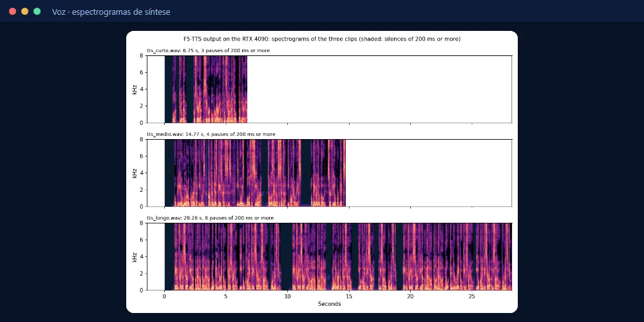Screen dimensions: 644x322
Task: Click the x-axis tick label '15'
Action: (x=348, y=296)
